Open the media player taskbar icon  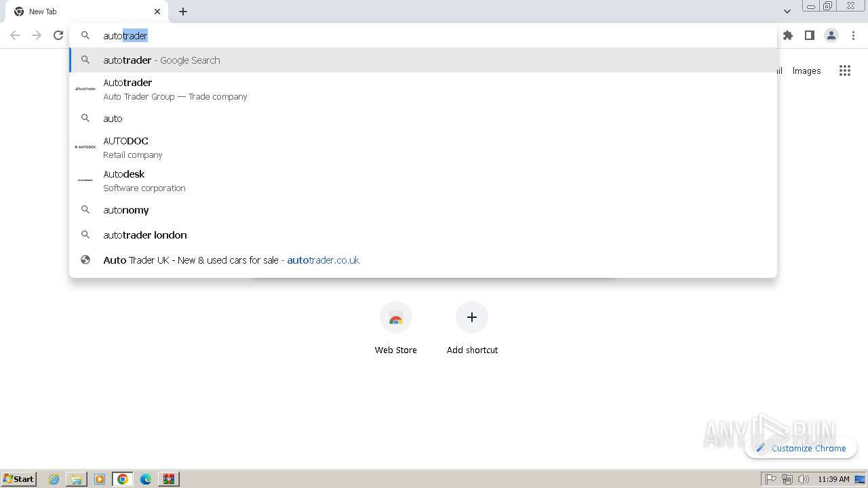[x=100, y=479]
